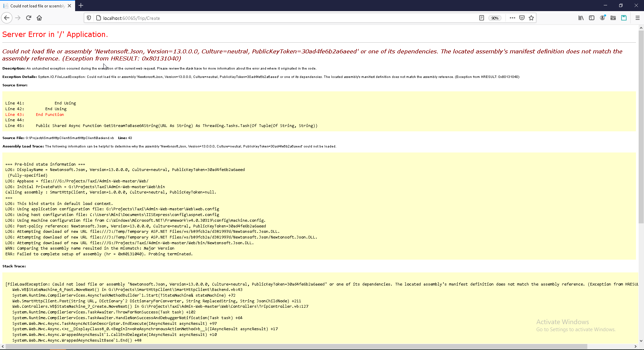Click the red 'End Function' source line
Viewport: 644px width, 350px height.
tap(50, 115)
